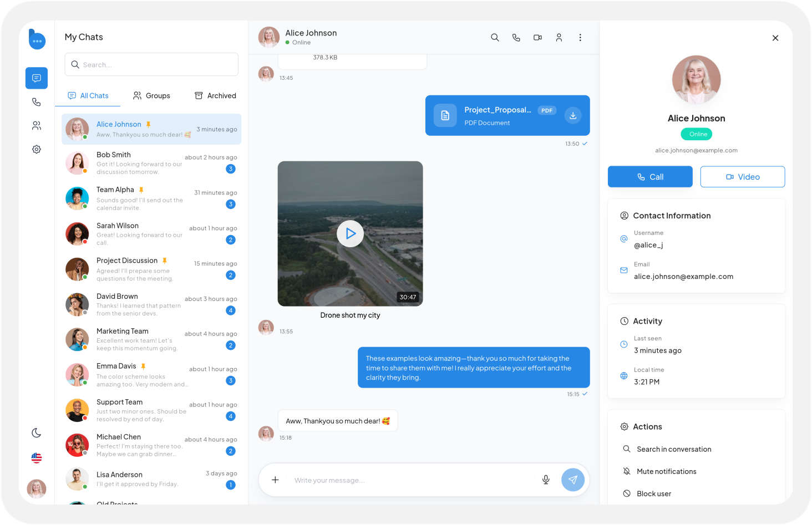Open settings gear in left sidebar

[37, 149]
